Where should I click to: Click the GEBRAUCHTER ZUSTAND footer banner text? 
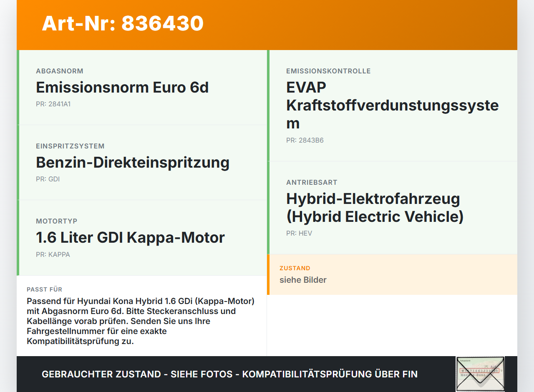(229, 374)
